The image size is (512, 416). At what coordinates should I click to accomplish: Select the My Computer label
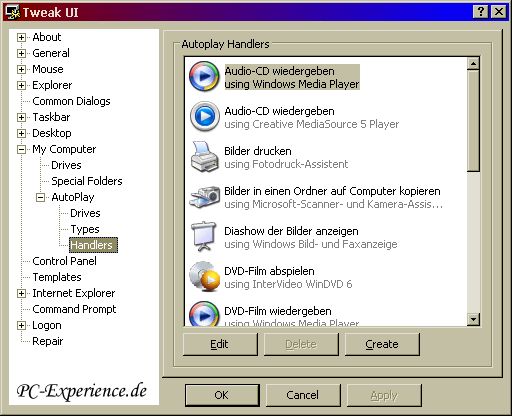point(64,149)
